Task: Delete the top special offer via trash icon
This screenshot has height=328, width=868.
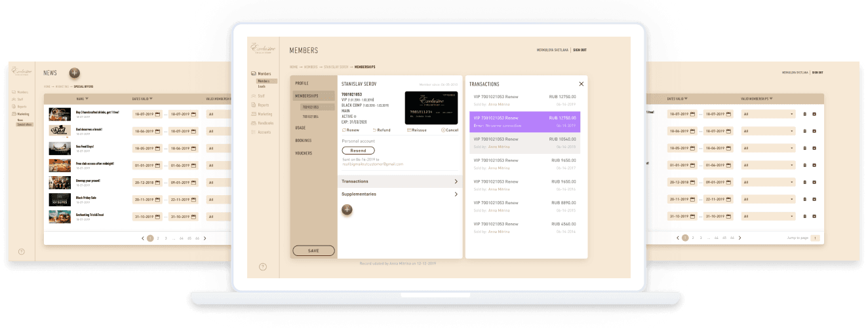Action: 804,114
